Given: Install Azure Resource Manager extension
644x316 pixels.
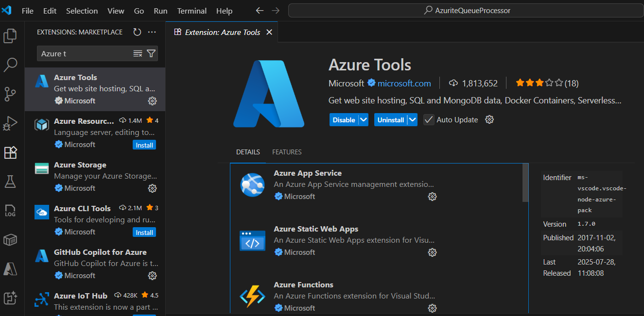Looking at the screenshot, I should 144,145.
